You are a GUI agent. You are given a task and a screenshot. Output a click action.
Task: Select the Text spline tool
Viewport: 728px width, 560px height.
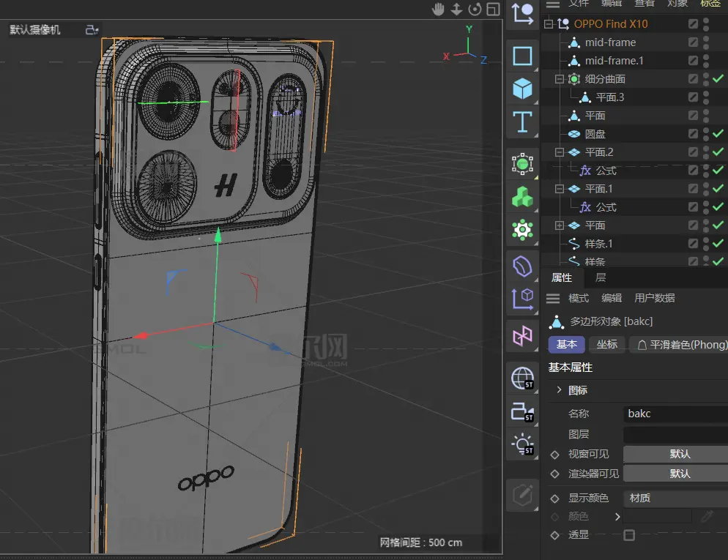pyautogui.click(x=522, y=122)
